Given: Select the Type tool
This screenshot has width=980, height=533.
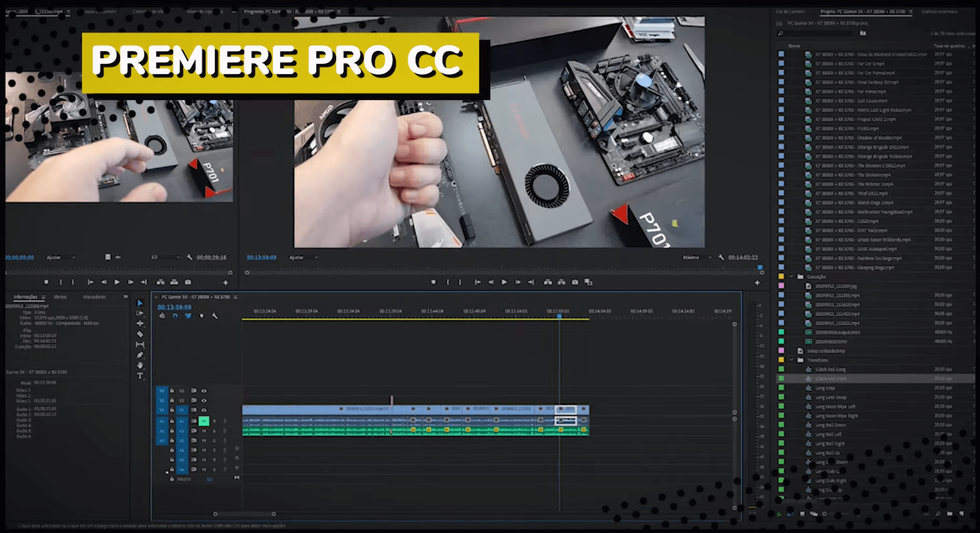Looking at the screenshot, I should click(x=140, y=376).
